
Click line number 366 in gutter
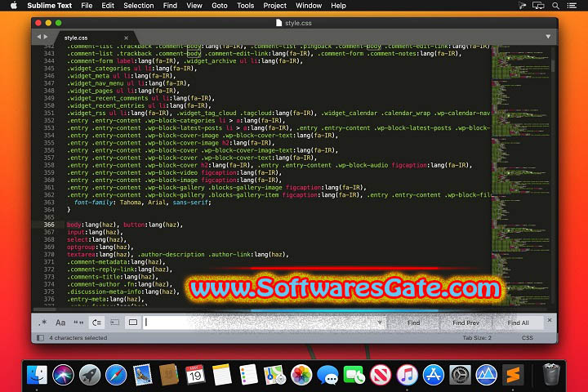[x=49, y=225]
